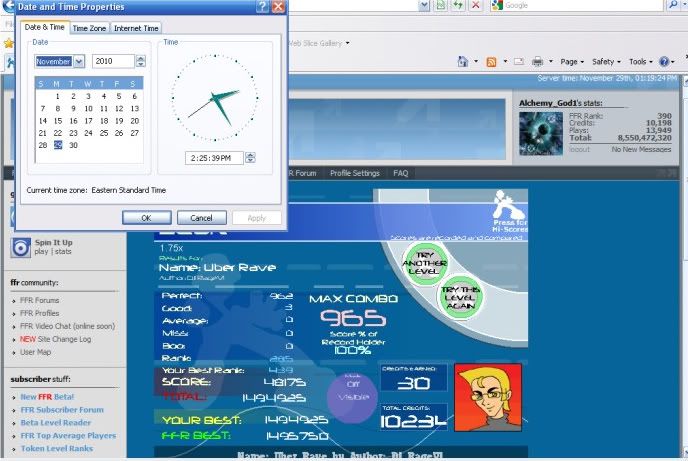
Task: Click the Read Mail envelope icon
Action: click(517, 62)
